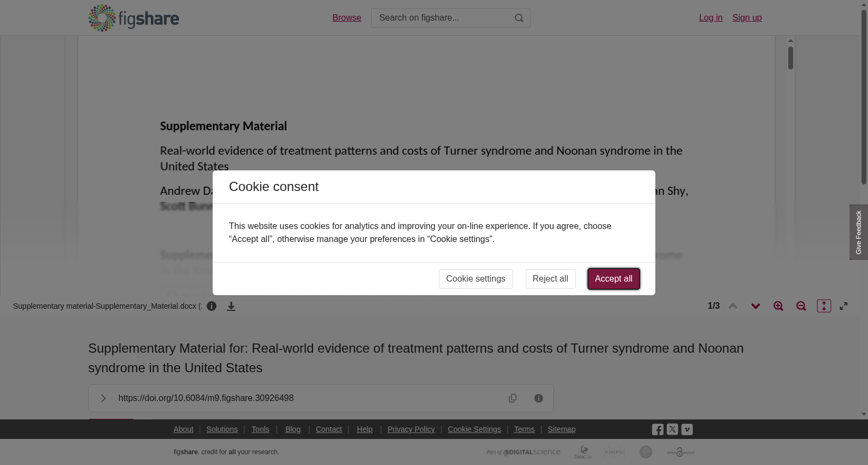Open the Blog footer link
The image size is (868, 465).
click(x=293, y=429)
